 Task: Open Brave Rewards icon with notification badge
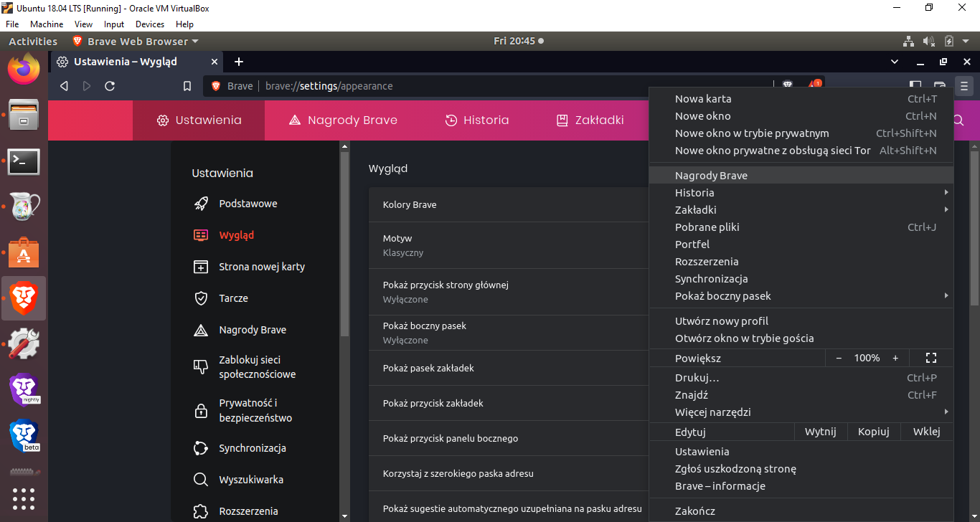[814, 85]
